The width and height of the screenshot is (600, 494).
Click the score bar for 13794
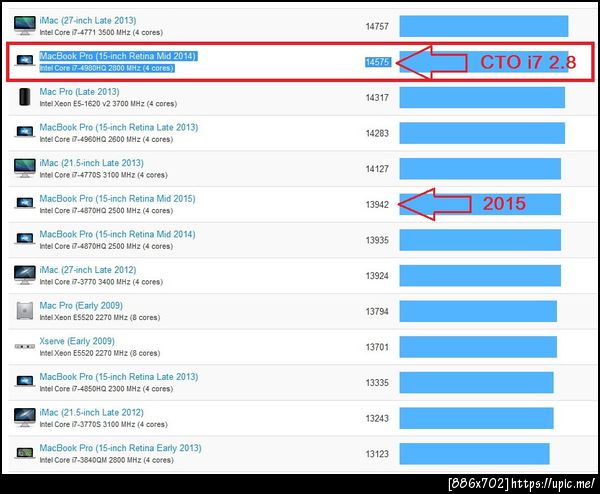click(x=478, y=311)
